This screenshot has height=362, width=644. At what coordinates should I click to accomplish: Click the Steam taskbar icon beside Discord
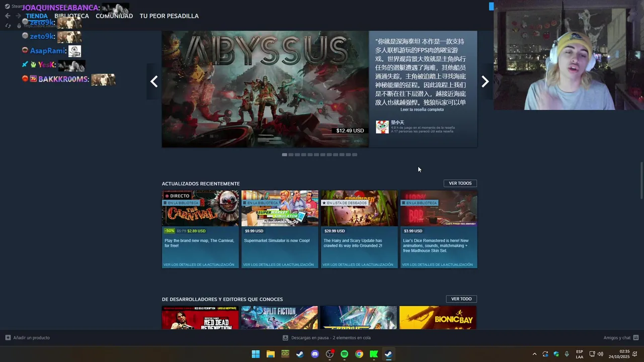[300, 354]
